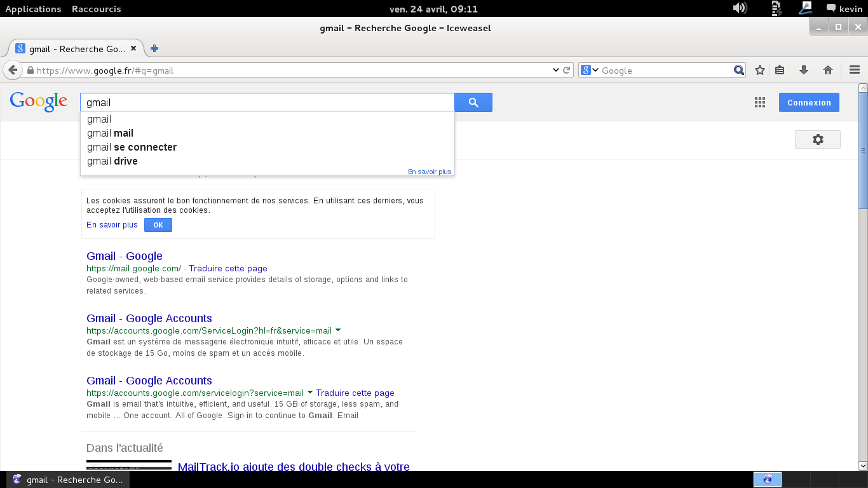
Task: Click 'Traduire cette page' next to servicelogin URL
Action: (x=355, y=393)
